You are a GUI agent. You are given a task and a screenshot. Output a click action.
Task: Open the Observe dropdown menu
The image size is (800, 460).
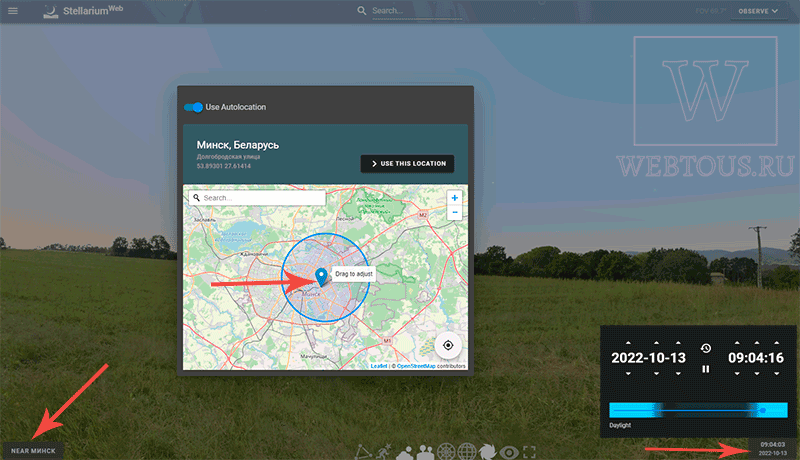(x=758, y=11)
